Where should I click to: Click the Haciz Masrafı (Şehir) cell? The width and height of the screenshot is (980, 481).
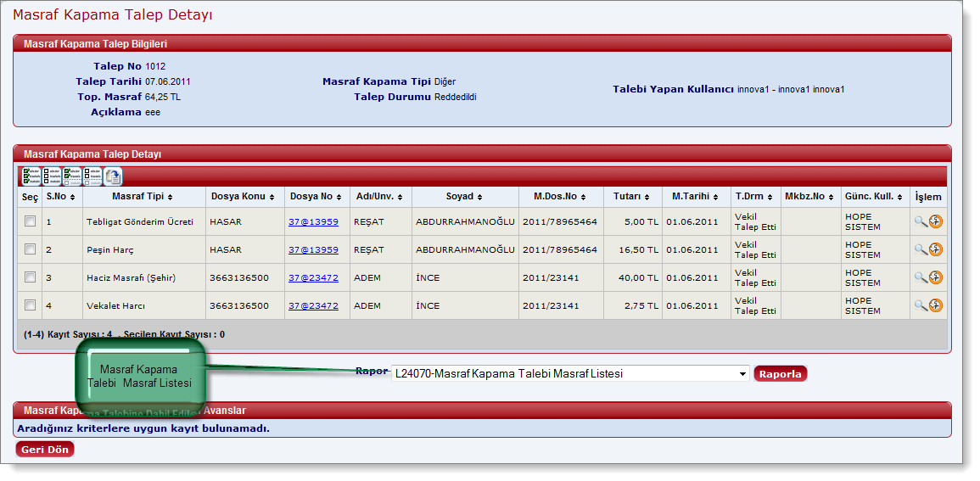tap(143, 278)
